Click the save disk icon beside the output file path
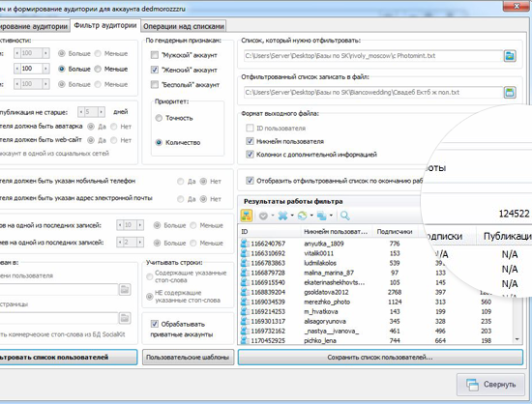The height and width of the screenshot is (404, 532). tap(510, 92)
